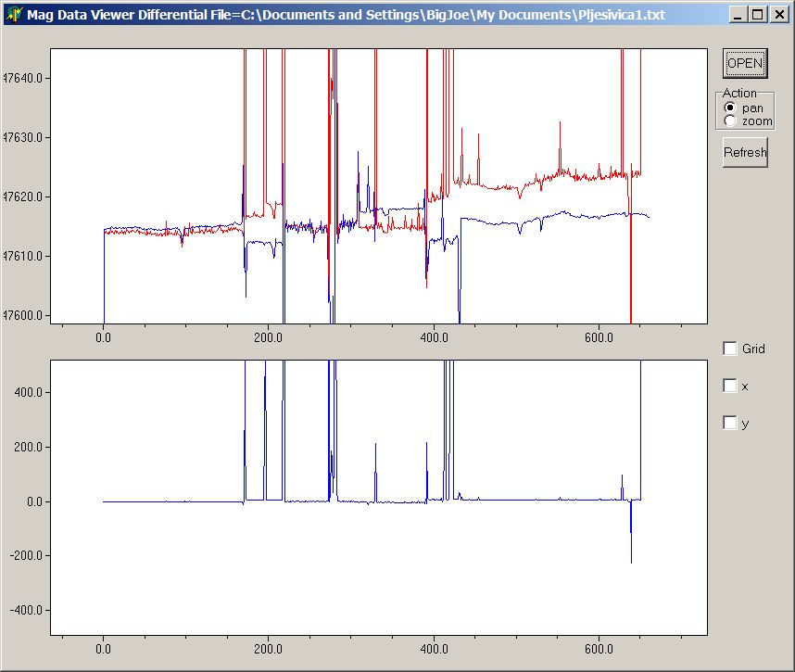This screenshot has width=795, height=672.
Task: Click the Mag Data Viewer title bar icon
Action: pos(14,15)
